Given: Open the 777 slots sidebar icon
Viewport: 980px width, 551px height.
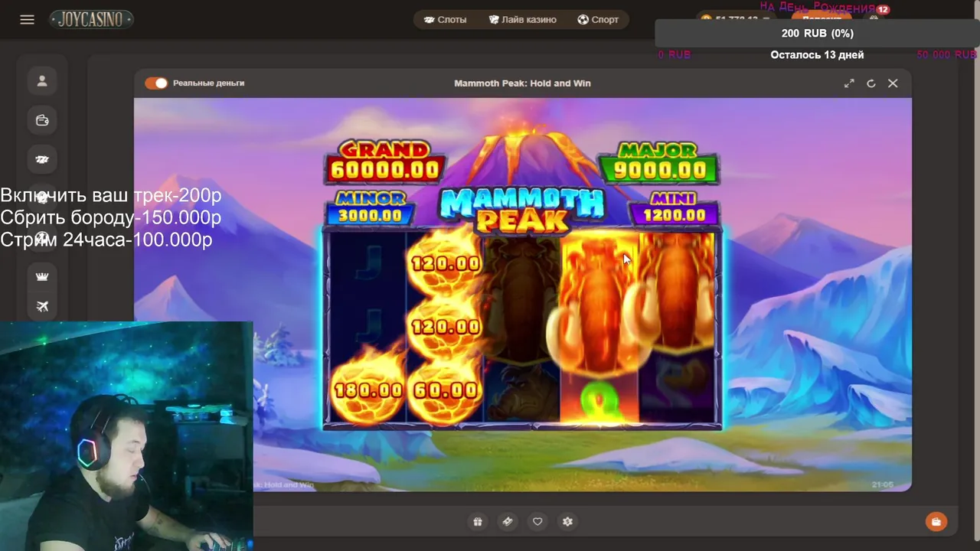Looking at the screenshot, I should [42, 159].
